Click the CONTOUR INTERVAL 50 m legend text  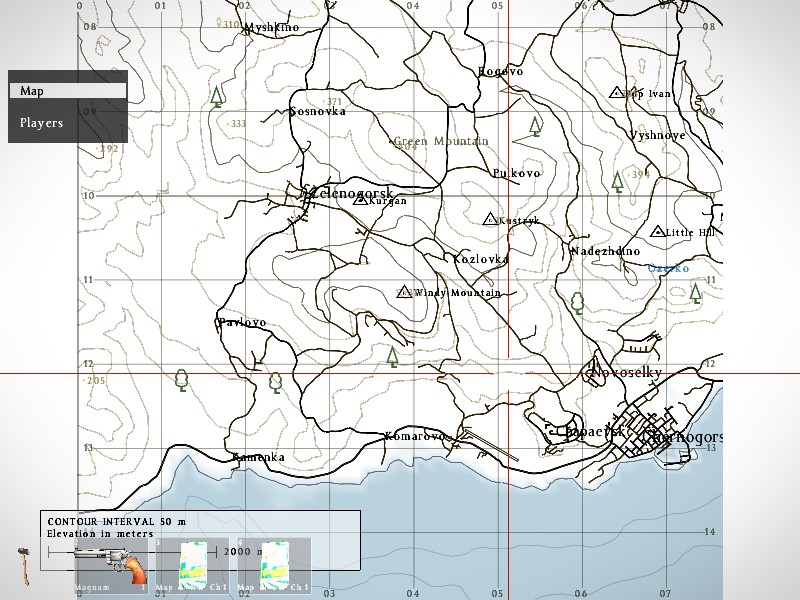point(117,521)
